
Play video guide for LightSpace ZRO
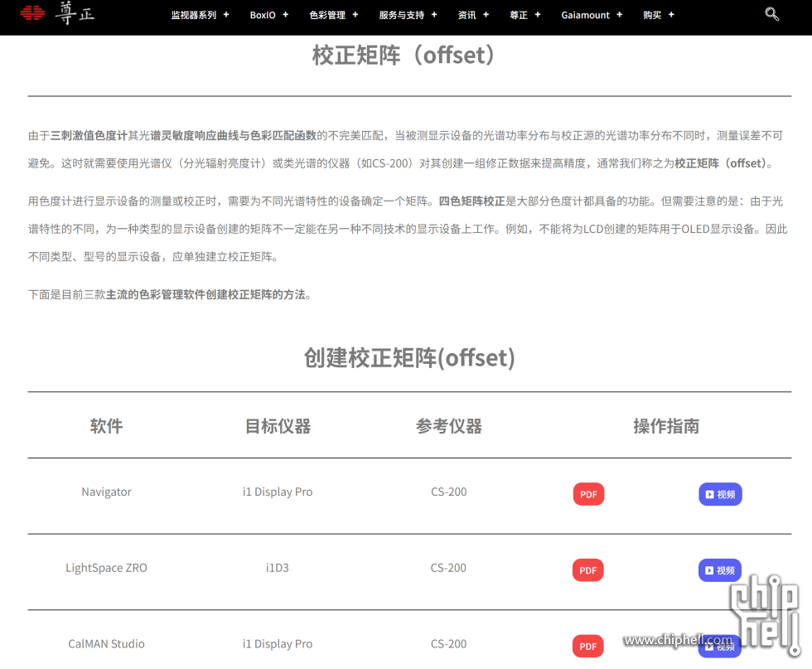pyautogui.click(x=719, y=570)
